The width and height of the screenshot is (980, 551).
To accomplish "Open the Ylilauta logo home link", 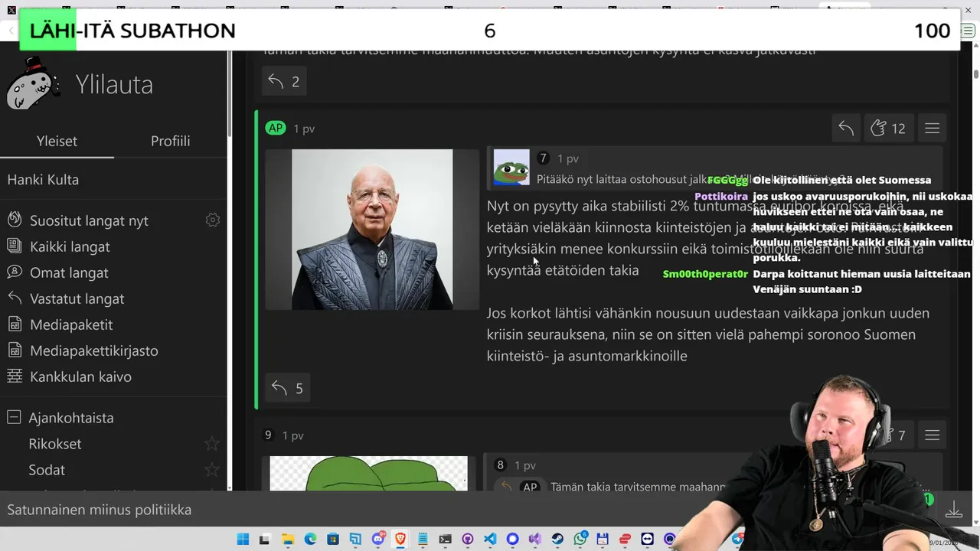I will pos(80,85).
